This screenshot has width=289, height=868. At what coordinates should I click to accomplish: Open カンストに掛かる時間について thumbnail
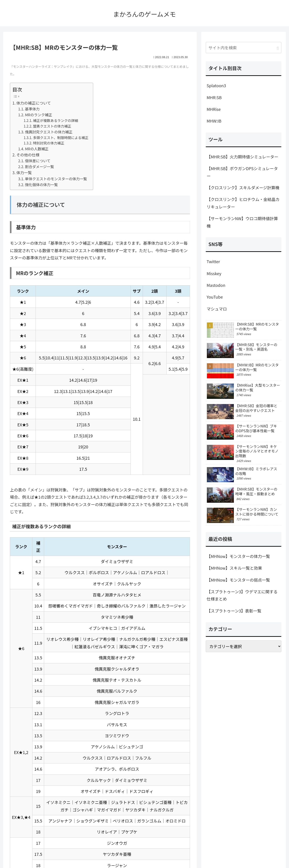pos(220,515)
